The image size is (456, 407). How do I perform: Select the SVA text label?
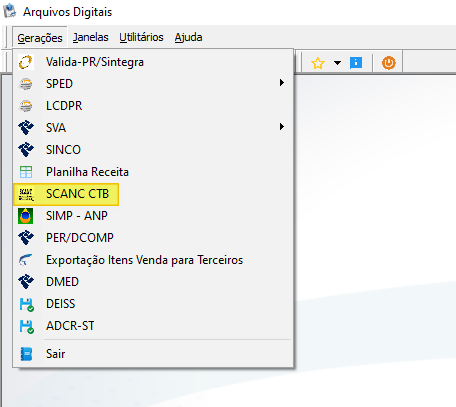pyautogui.click(x=56, y=128)
